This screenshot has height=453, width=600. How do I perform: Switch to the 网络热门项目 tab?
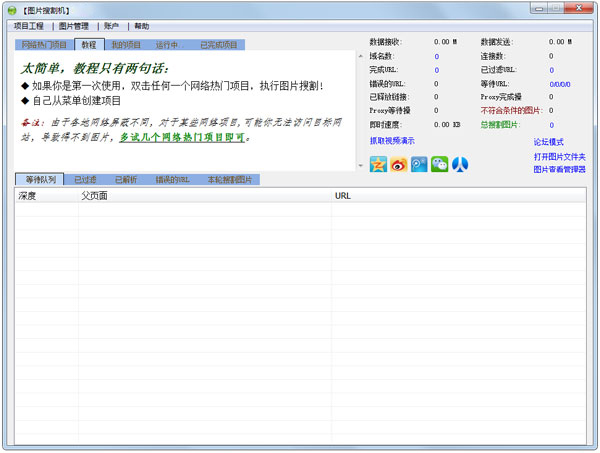click(x=45, y=45)
